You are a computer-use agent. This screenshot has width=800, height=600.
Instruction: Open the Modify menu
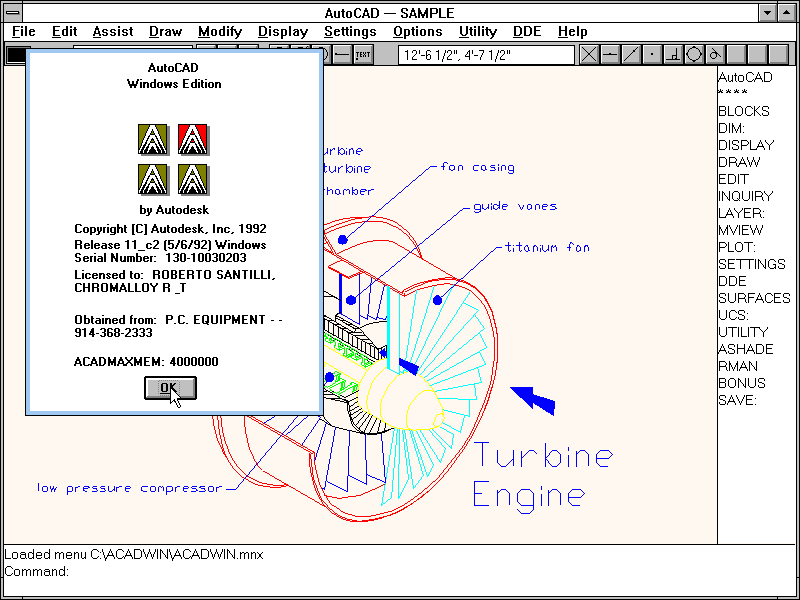tap(220, 32)
